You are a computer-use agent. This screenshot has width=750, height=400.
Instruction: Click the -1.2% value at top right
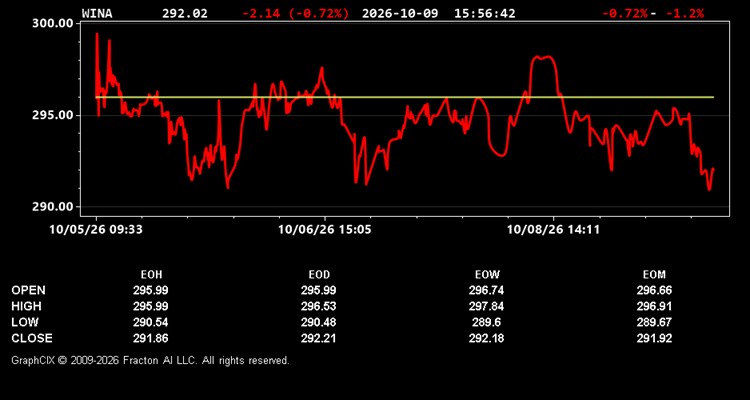click(x=685, y=13)
